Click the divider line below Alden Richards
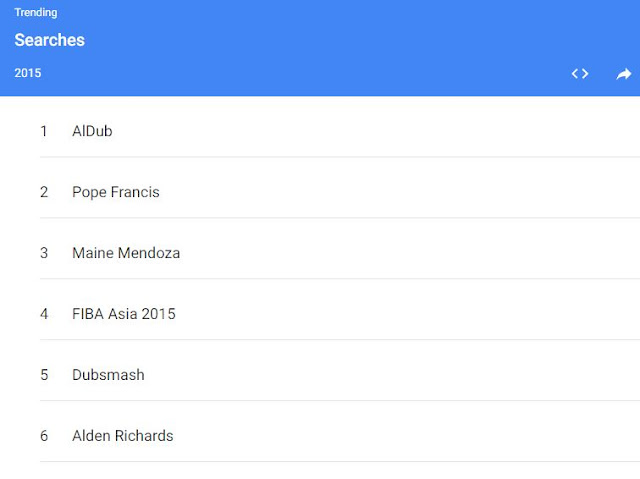This screenshot has height=479, width=640. (340, 462)
